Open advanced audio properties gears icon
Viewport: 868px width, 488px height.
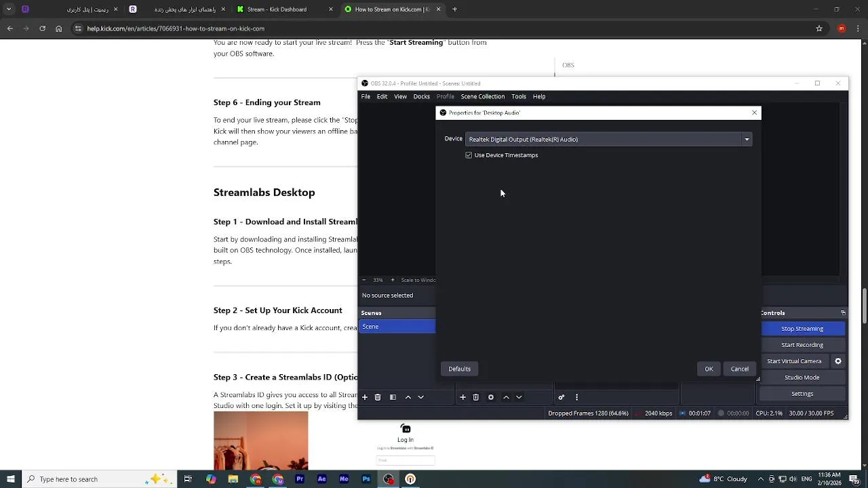(561, 397)
